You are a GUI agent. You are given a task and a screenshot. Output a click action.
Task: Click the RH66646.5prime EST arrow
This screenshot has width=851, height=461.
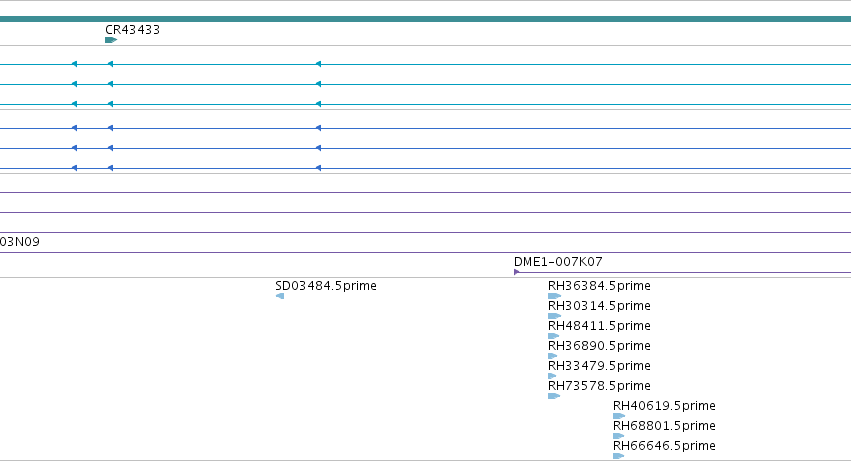[x=618, y=456]
